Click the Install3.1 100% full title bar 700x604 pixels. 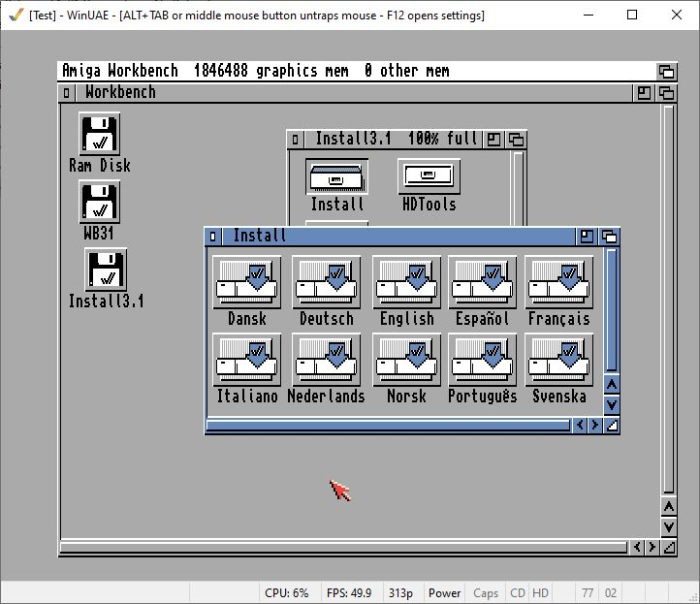click(x=394, y=140)
